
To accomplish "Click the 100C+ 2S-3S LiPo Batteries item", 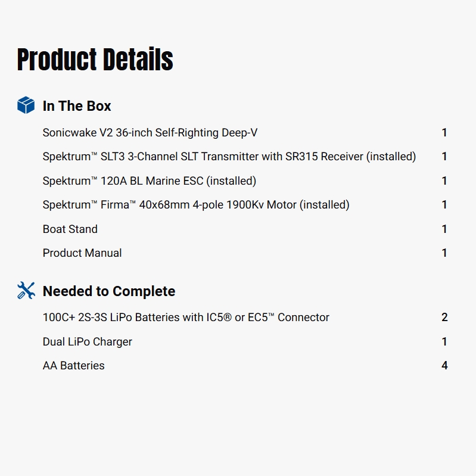I will (x=186, y=318).
